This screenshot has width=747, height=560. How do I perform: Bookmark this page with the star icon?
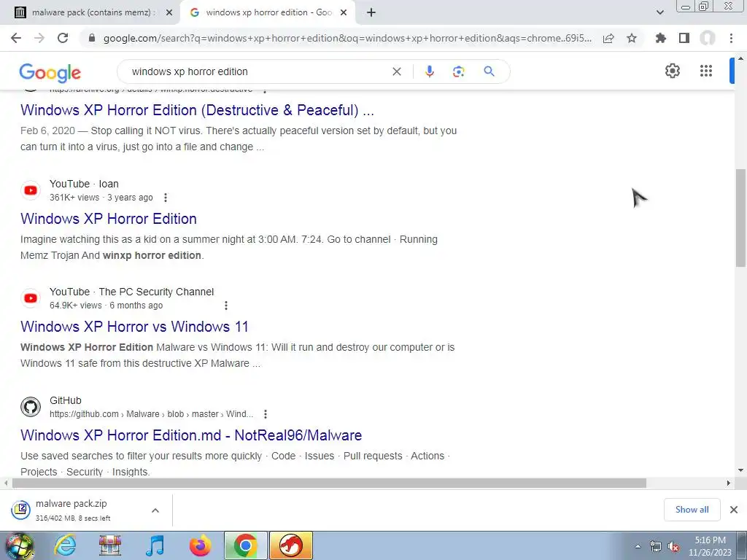(632, 38)
